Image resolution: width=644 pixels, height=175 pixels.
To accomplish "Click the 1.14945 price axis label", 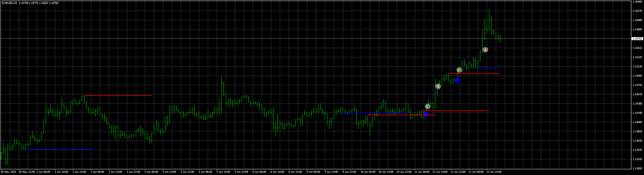I will pyautogui.click(x=637, y=76).
